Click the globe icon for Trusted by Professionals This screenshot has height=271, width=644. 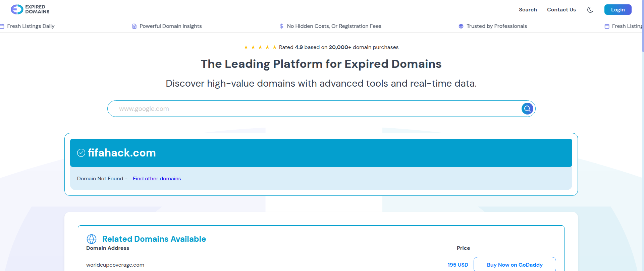click(x=461, y=26)
